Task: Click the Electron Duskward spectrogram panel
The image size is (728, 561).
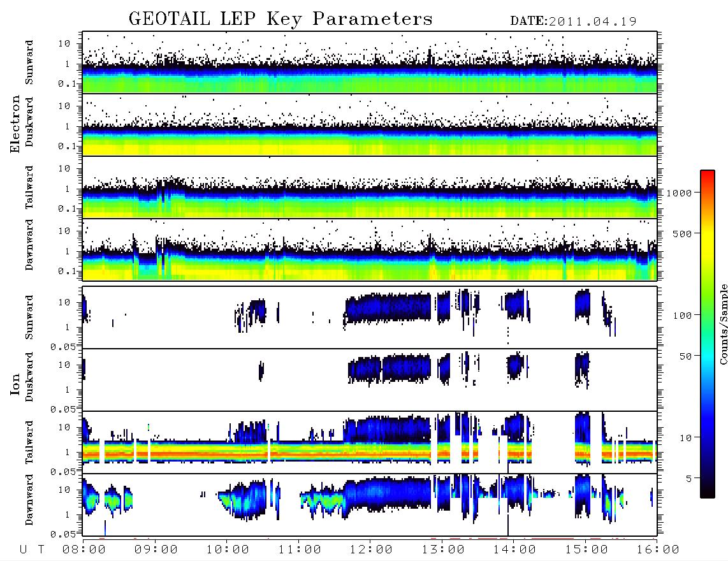Action: click(x=370, y=124)
